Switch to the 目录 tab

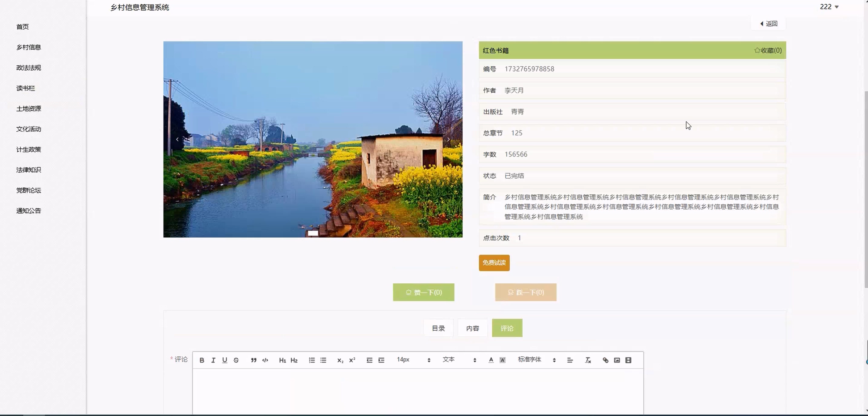point(438,328)
